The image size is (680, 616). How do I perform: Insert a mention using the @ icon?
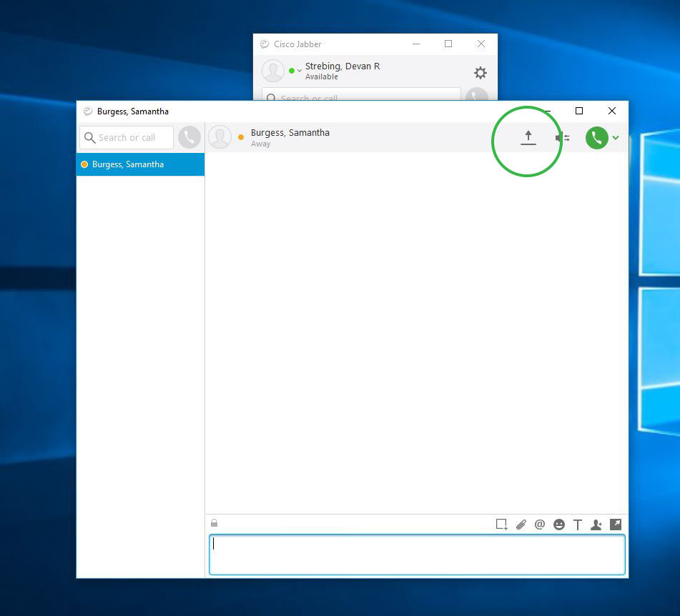pyautogui.click(x=540, y=525)
